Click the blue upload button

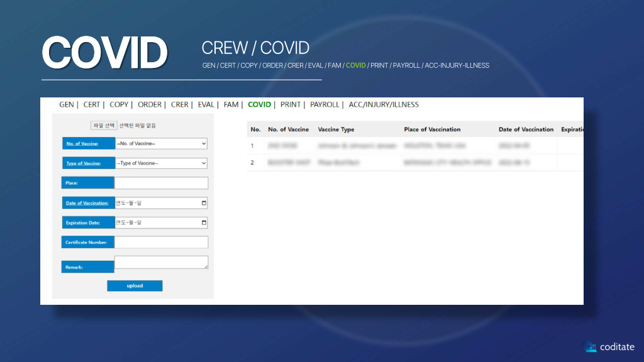pos(135,286)
